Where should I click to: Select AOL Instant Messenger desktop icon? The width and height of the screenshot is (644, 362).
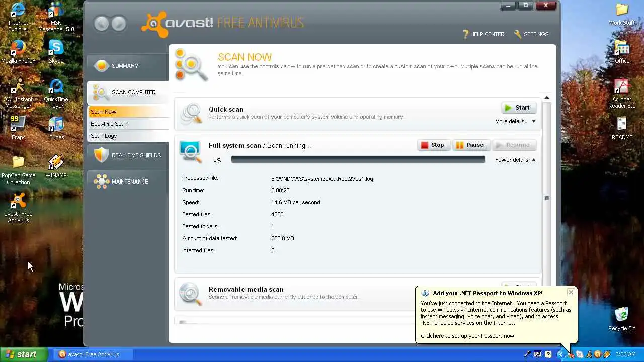click(x=18, y=94)
